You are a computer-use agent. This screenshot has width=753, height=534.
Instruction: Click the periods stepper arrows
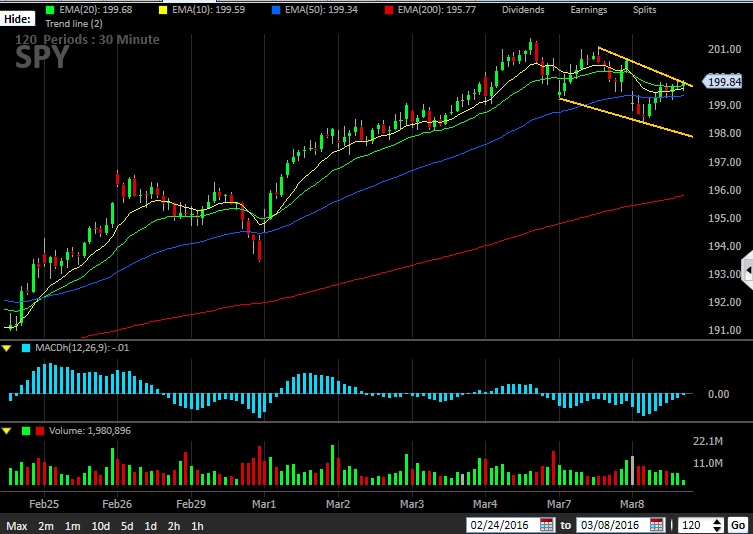[x=717, y=525]
